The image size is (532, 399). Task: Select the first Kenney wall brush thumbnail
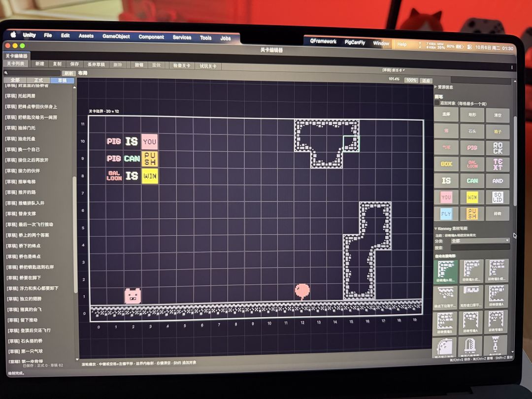[446, 271]
